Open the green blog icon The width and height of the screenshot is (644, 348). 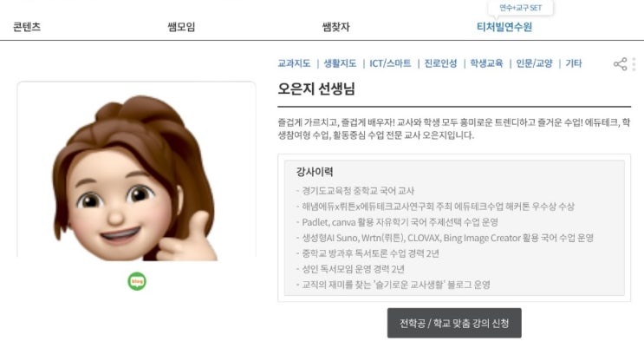coord(137,281)
